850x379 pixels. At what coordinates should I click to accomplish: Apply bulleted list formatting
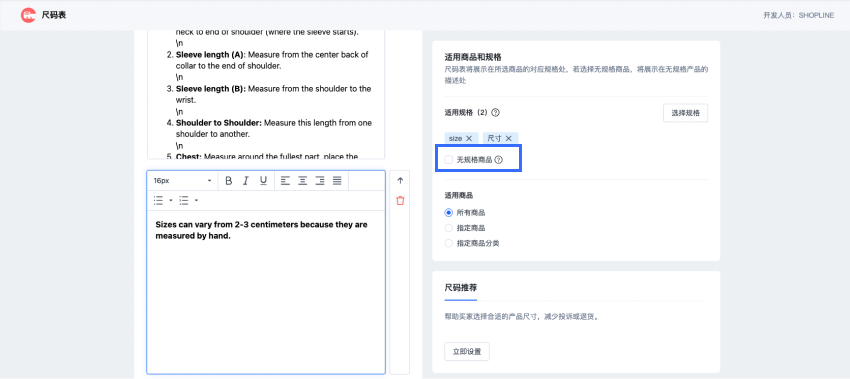158,201
